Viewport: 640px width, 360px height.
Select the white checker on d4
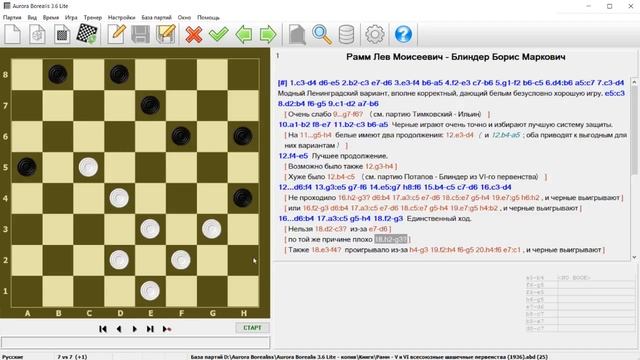tap(119, 198)
